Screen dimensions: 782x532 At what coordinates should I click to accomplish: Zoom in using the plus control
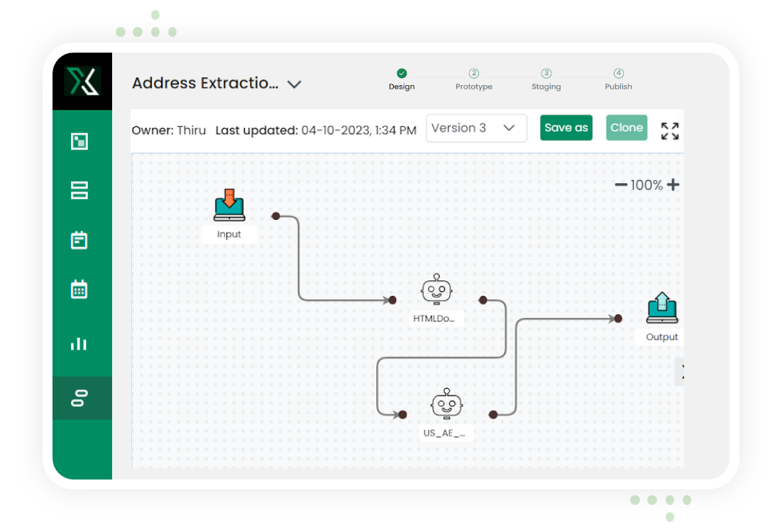click(x=671, y=184)
